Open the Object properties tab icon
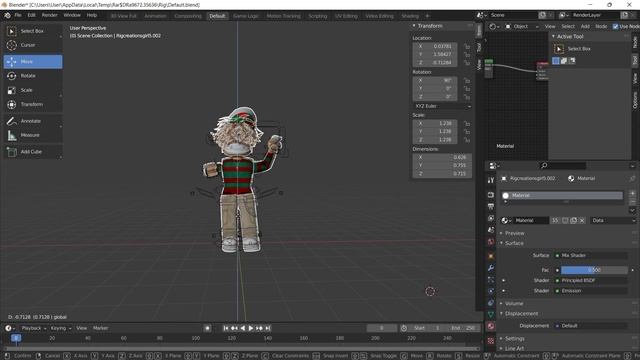This screenshot has width=640, height=360. tap(491, 256)
